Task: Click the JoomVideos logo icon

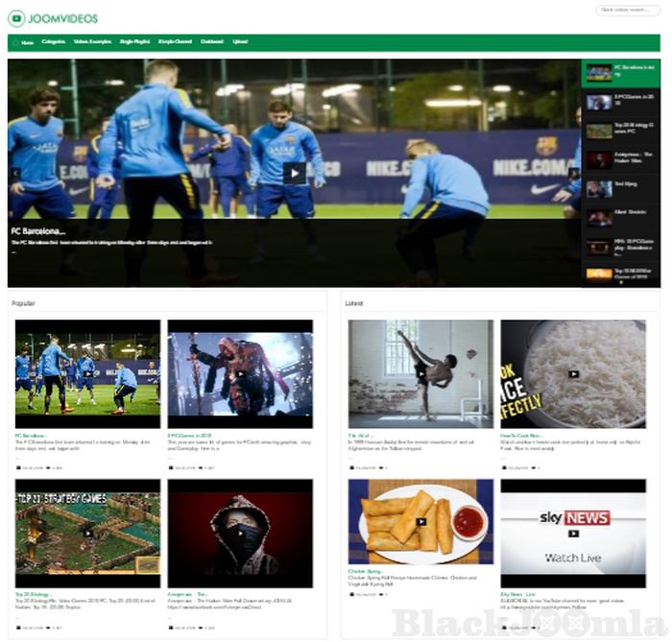Action: tap(16, 17)
